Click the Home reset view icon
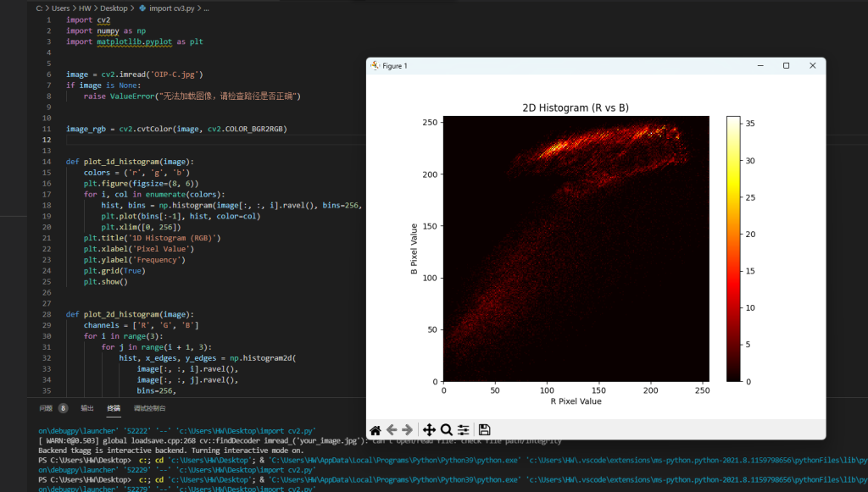This screenshot has width=868, height=492. coord(376,430)
